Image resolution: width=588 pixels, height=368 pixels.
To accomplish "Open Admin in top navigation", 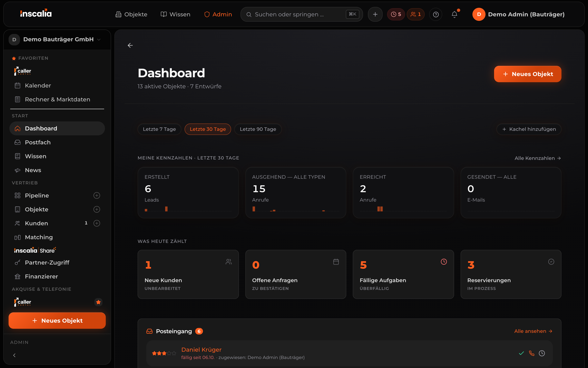I will click(218, 14).
